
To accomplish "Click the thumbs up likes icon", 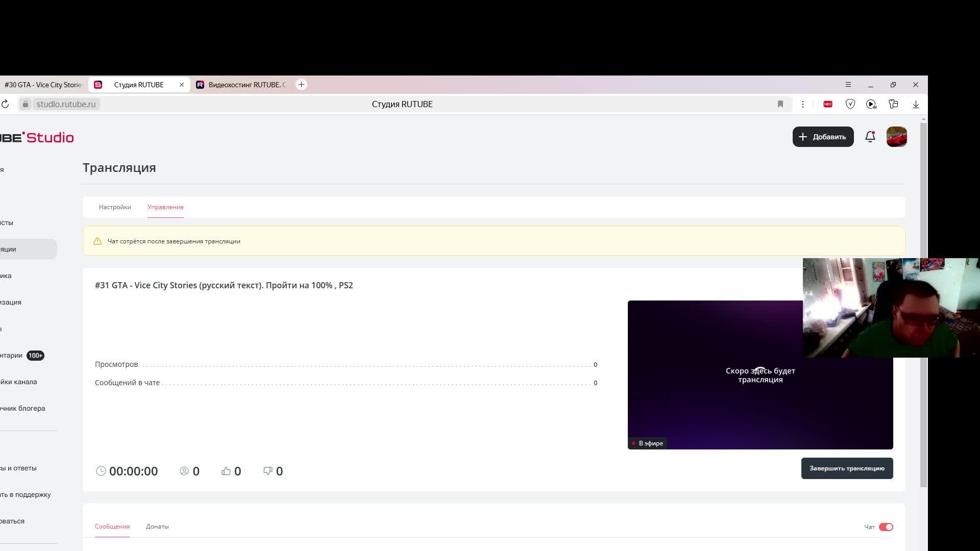I will pyautogui.click(x=226, y=471).
